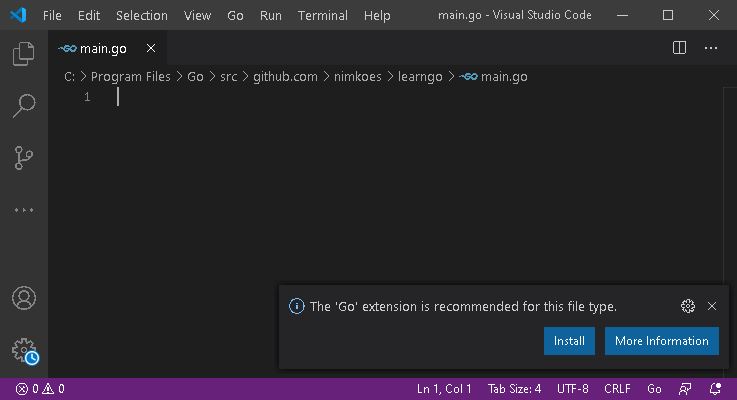
Task: Expand the src breadcrumb
Action: 228,77
